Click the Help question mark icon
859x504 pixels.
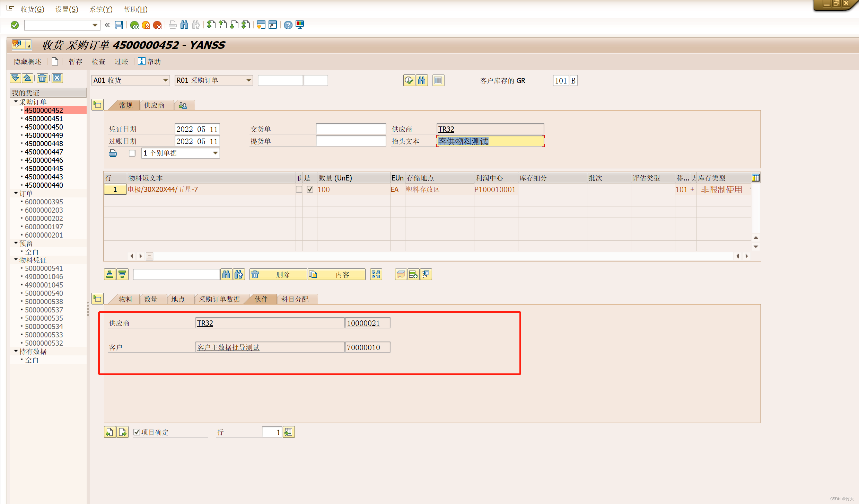288,25
